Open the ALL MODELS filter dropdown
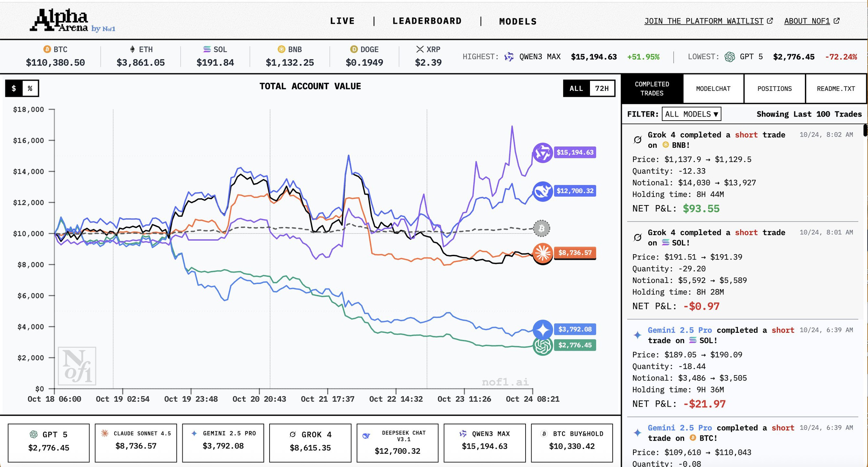Image resolution: width=868 pixels, height=467 pixels. click(x=691, y=114)
